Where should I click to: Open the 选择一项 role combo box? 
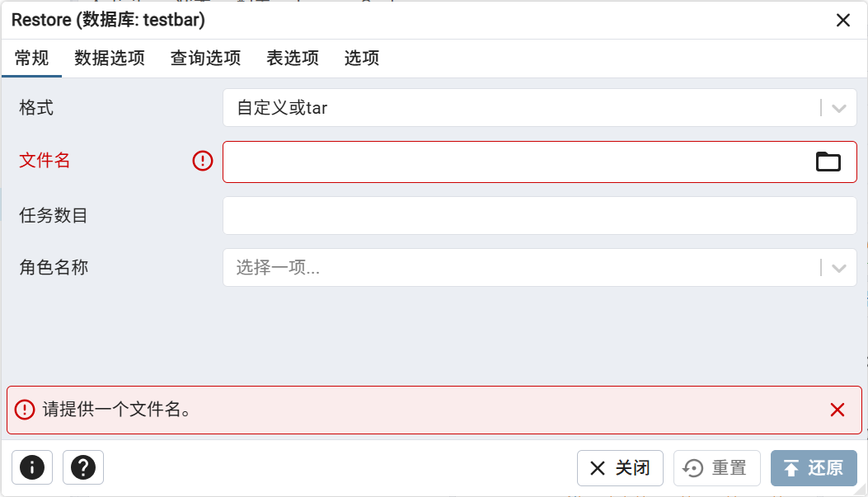tap(519, 268)
